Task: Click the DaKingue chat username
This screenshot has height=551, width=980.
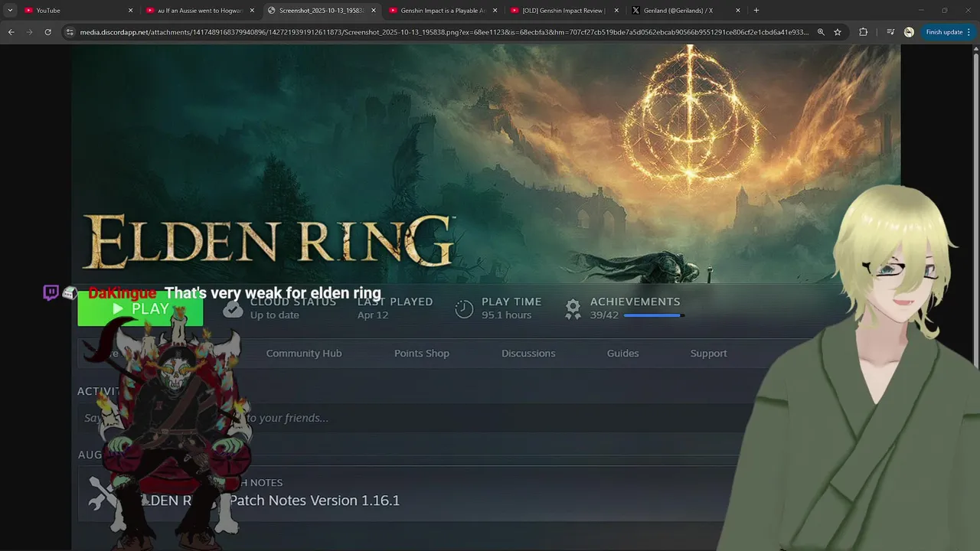Action: click(x=122, y=293)
